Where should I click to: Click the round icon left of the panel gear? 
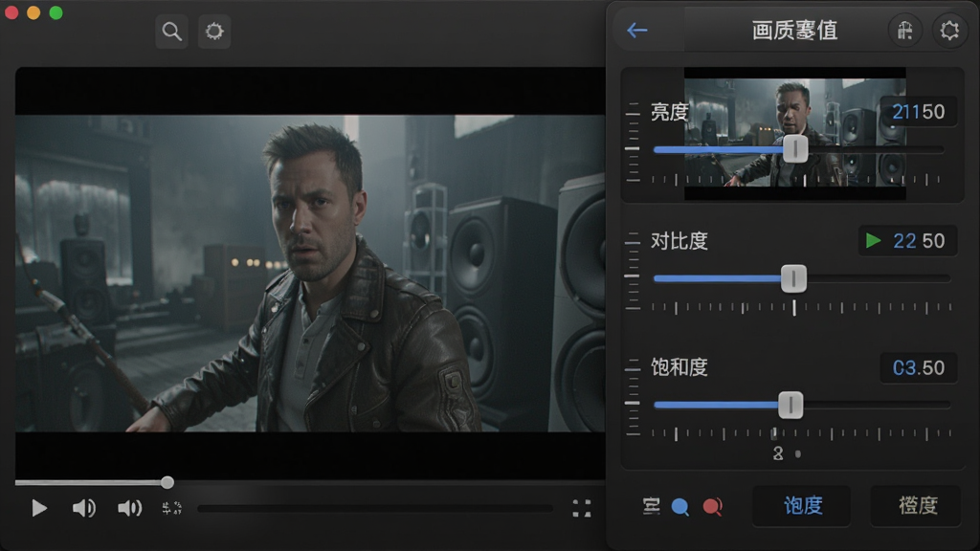coord(905,30)
